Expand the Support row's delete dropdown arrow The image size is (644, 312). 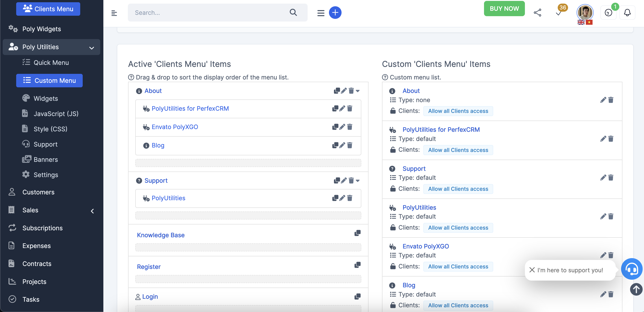click(358, 181)
